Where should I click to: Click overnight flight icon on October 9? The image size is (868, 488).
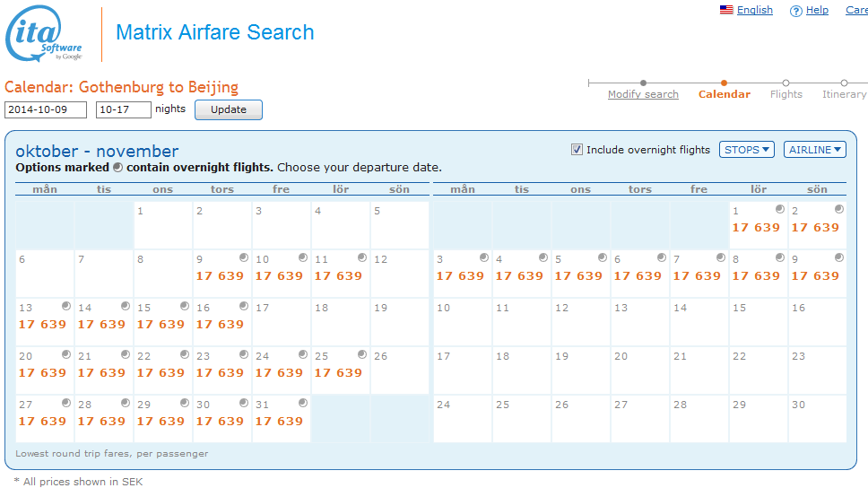(x=244, y=257)
